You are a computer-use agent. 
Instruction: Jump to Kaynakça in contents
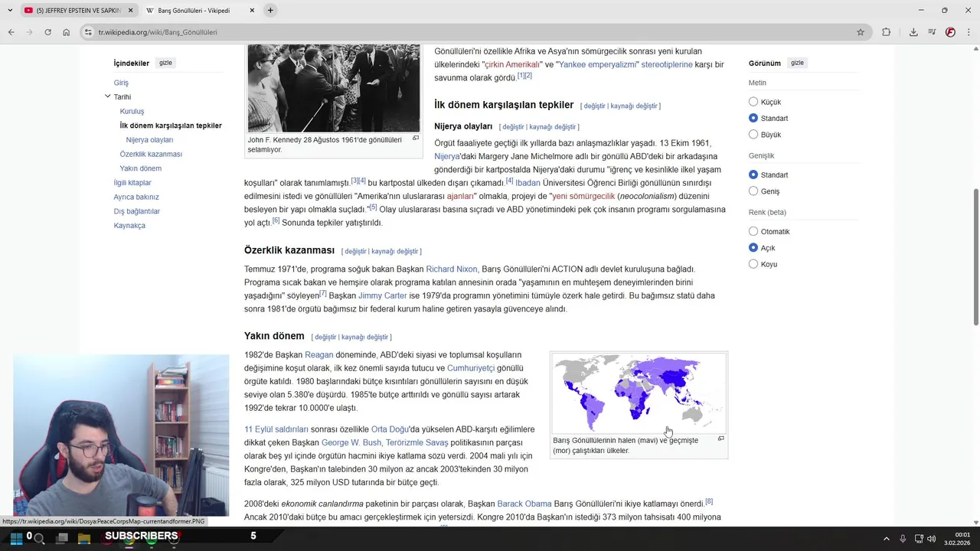(129, 226)
